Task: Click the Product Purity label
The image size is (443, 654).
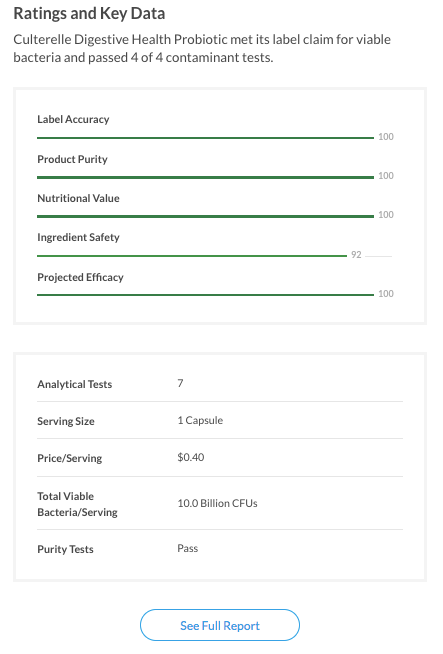Action: (x=72, y=159)
